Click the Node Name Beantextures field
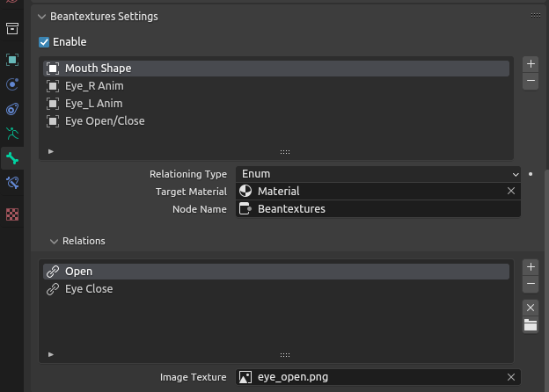Image resolution: width=549 pixels, height=392 pixels. coord(378,209)
